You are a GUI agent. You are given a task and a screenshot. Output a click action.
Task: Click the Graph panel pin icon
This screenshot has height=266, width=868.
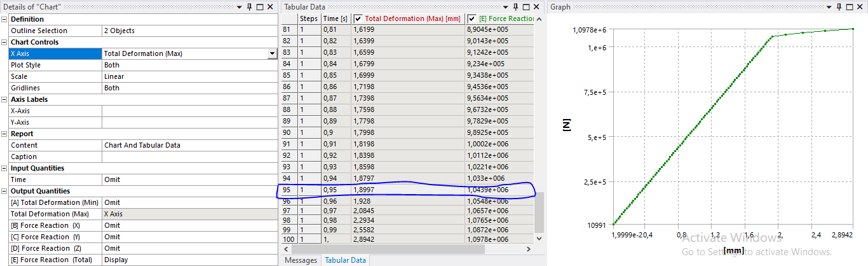tap(839, 6)
